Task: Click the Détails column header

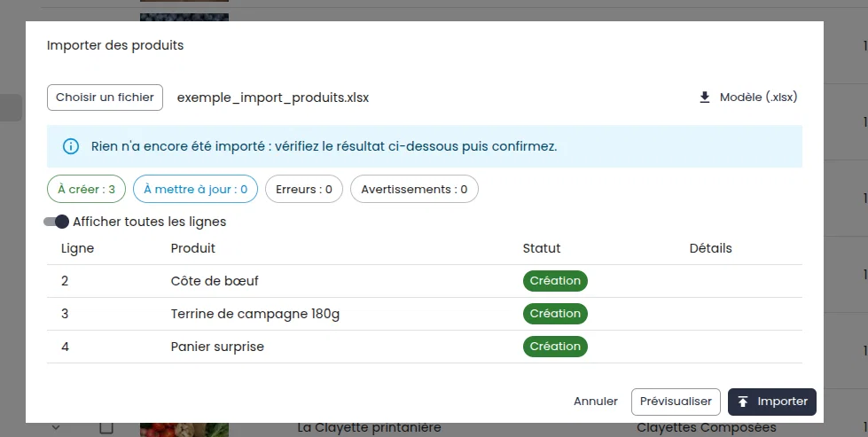Action: 711,248
